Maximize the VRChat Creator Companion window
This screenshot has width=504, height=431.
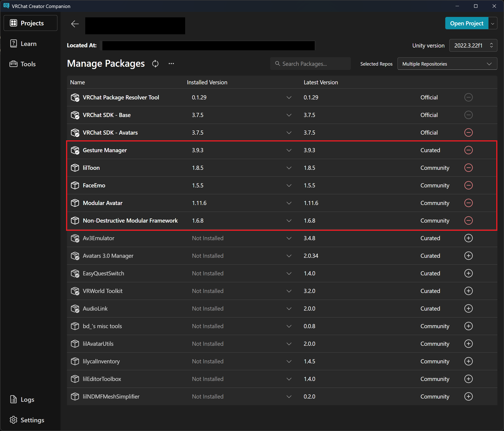point(475,6)
